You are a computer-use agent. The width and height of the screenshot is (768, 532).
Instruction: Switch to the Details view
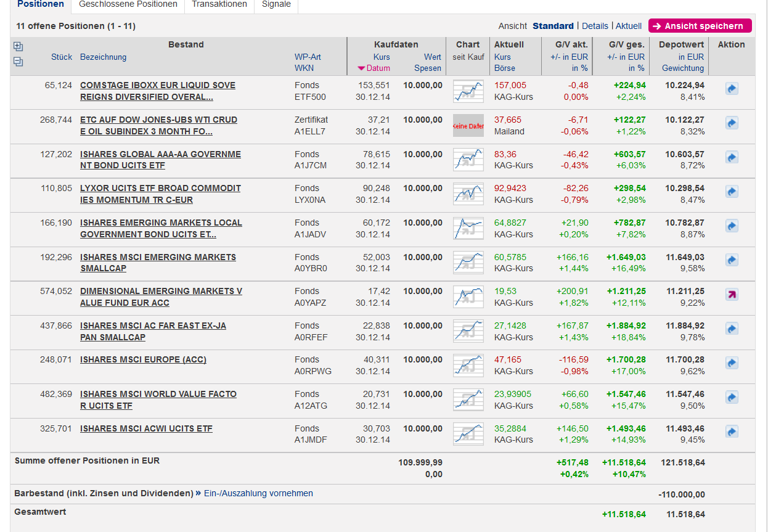[x=595, y=26]
